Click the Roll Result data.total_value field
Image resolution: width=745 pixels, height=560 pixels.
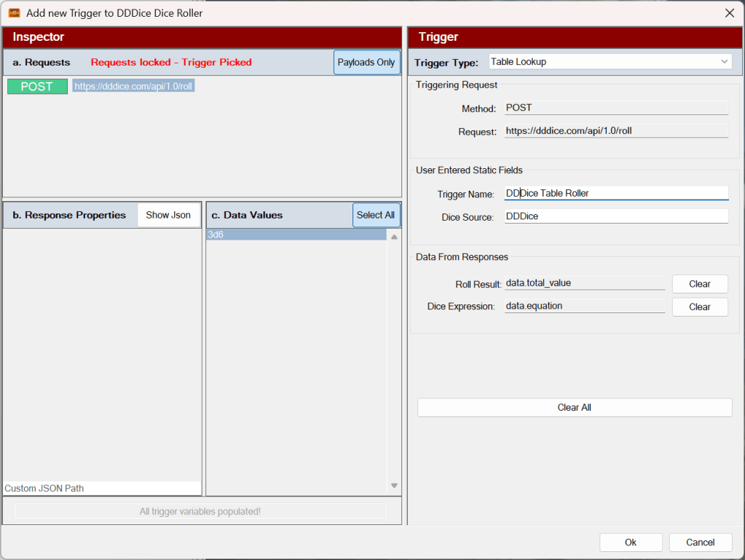click(x=585, y=283)
